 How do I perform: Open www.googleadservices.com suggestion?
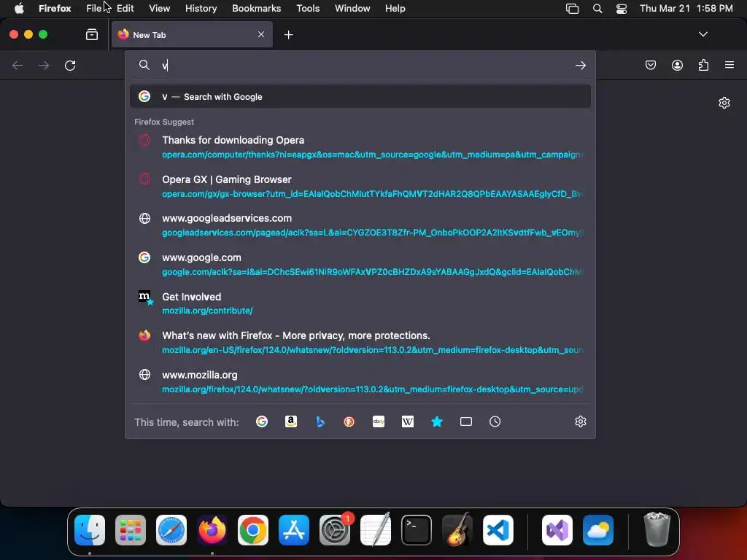click(x=360, y=225)
